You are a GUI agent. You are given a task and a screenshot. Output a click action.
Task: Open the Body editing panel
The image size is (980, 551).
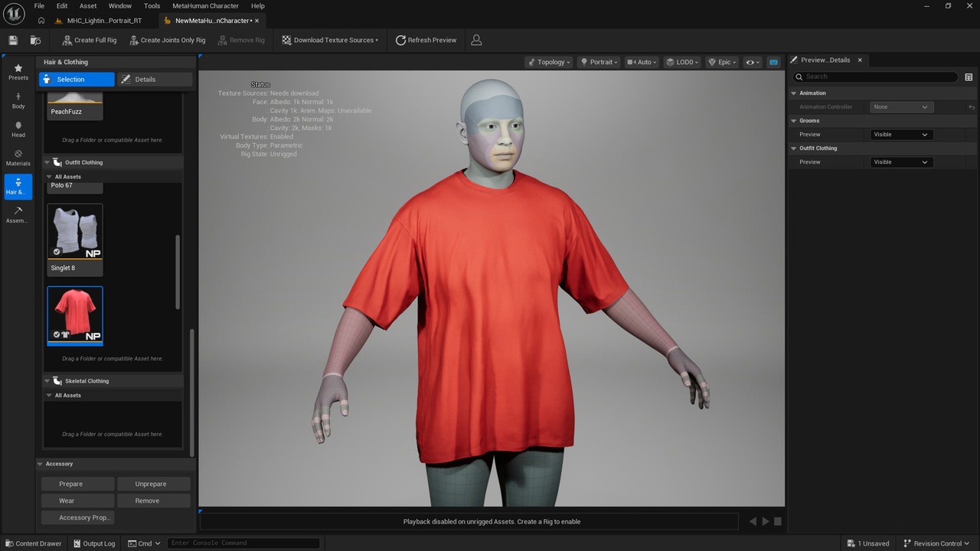click(18, 100)
